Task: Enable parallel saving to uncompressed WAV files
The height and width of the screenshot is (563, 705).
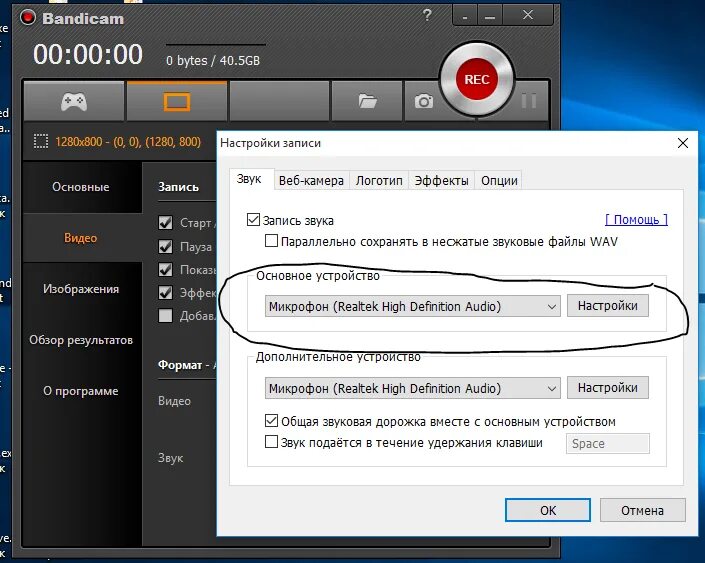Action: 271,241
